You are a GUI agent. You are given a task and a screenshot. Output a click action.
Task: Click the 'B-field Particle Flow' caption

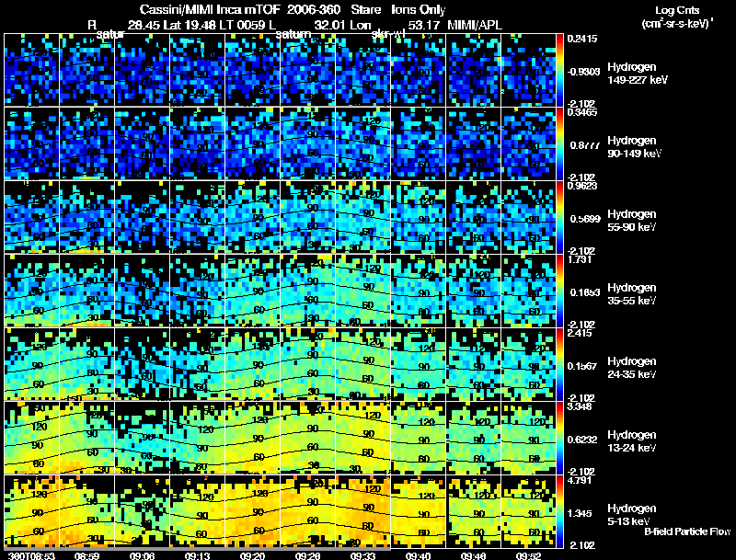click(687, 531)
